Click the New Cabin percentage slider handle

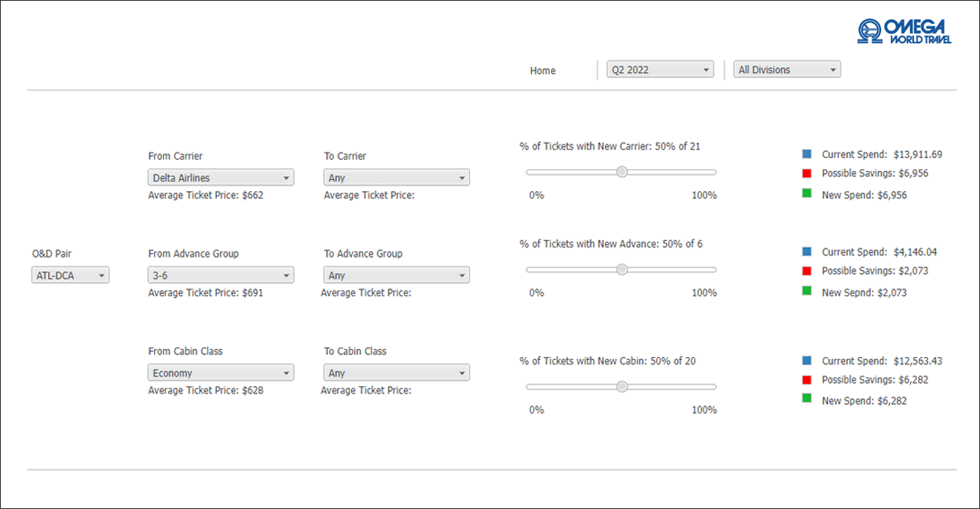621,386
